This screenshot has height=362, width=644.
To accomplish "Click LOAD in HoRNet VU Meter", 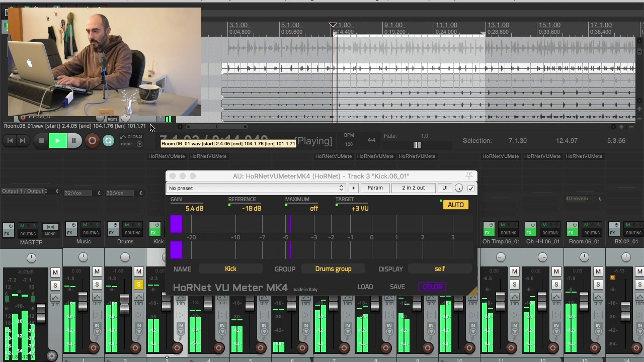I will [x=365, y=287].
